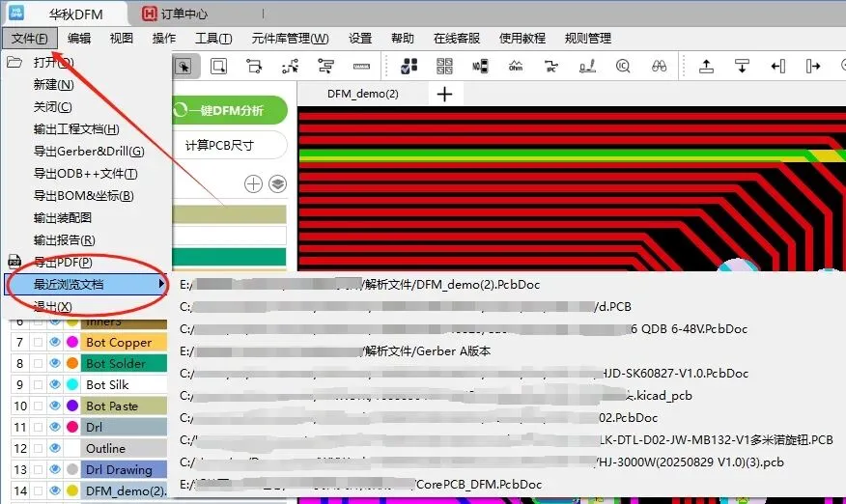Open the 工具(T) menu

tap(213, 39)
